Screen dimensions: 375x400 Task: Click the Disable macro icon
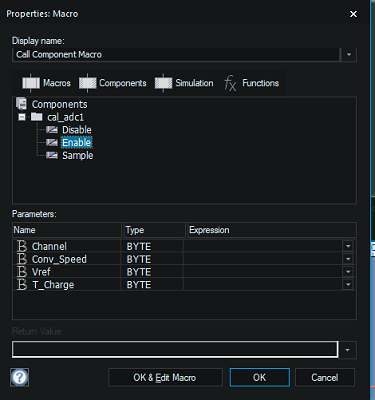[x=52, y=129]
